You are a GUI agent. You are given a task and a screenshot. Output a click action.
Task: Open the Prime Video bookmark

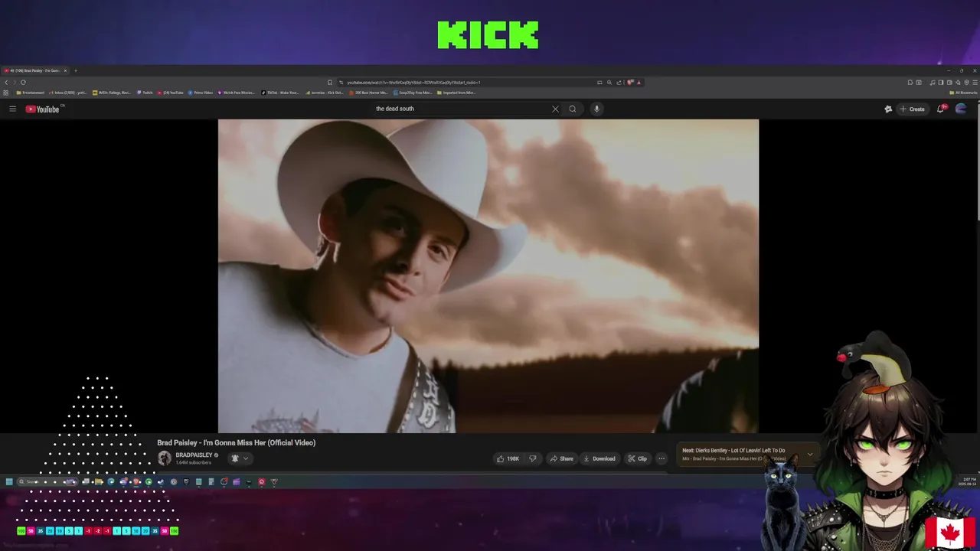pos(201,93)
